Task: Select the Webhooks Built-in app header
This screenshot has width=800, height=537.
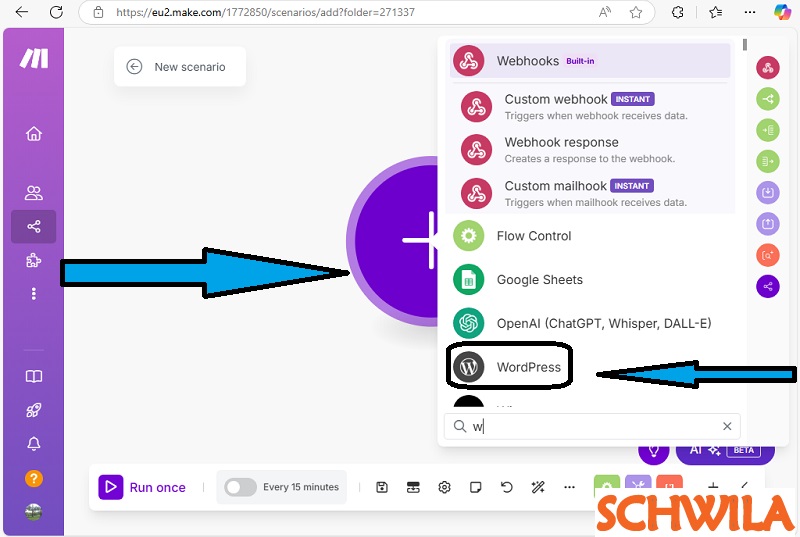Action: (590, 61)
